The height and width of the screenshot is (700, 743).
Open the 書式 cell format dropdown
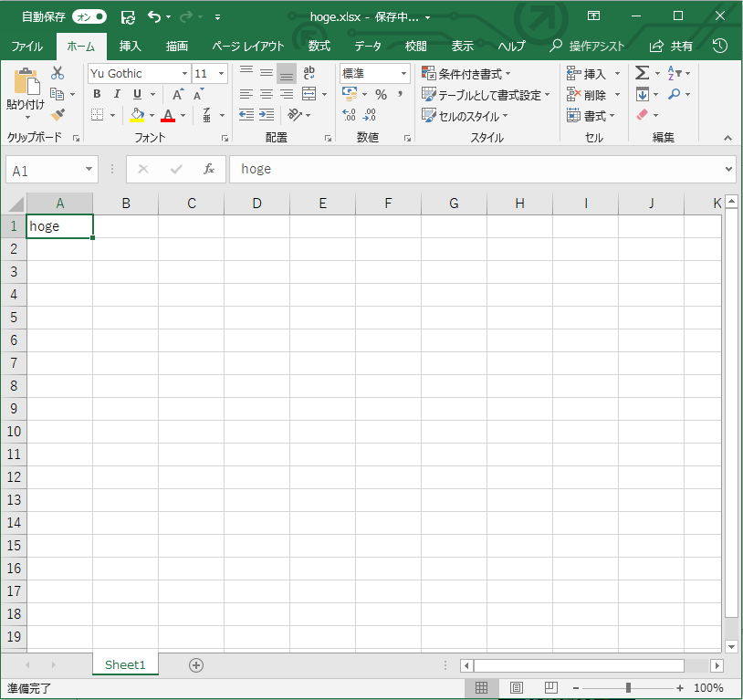click(591, 116)
